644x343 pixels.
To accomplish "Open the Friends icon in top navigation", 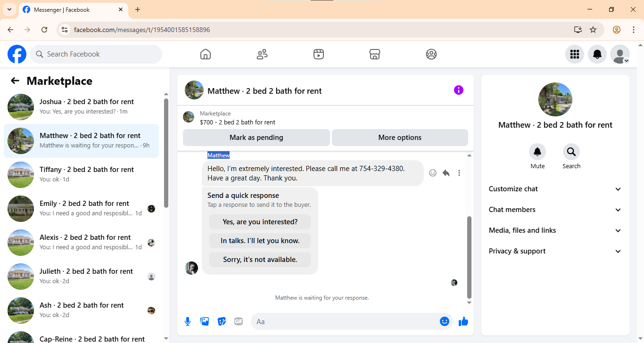I will [262, 54].
